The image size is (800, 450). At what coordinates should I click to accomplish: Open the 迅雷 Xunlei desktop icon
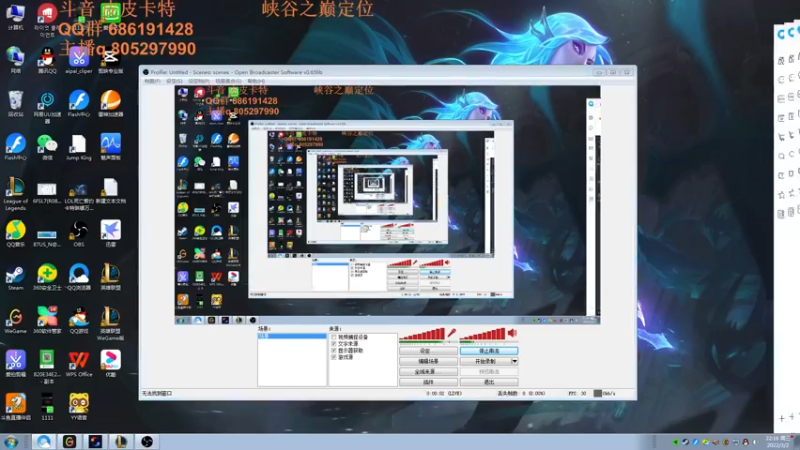110,234
